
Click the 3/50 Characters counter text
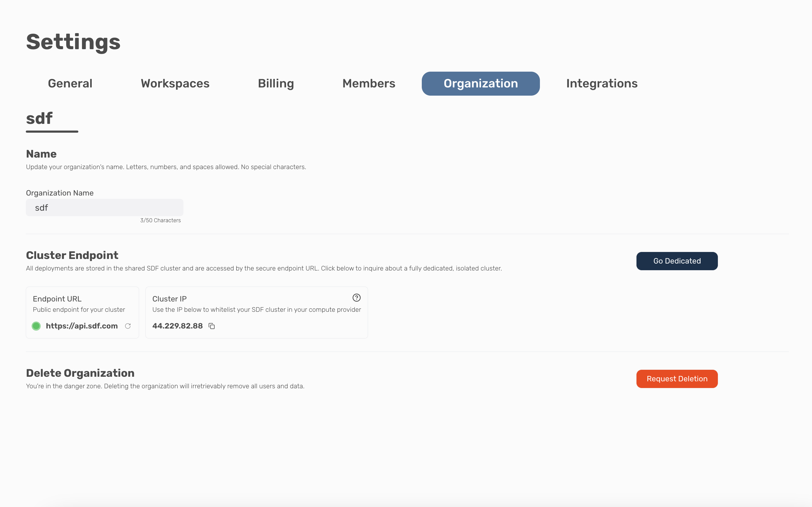[x=160, y=220]
